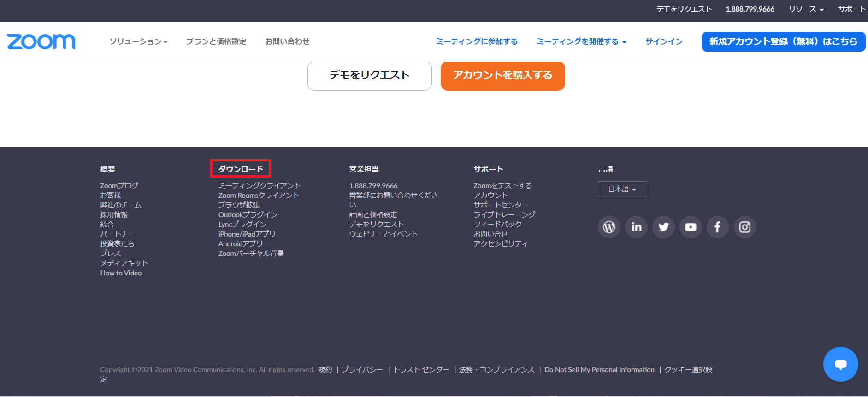Viewport: 868px width, 397px height.
Task: Click the サインイン link
Action: point(664,41)
